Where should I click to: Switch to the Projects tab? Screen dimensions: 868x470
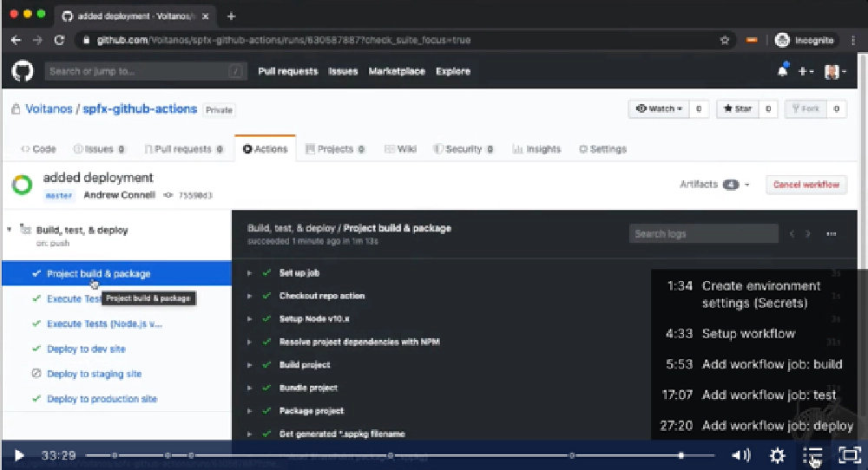[x=335, y=149]
